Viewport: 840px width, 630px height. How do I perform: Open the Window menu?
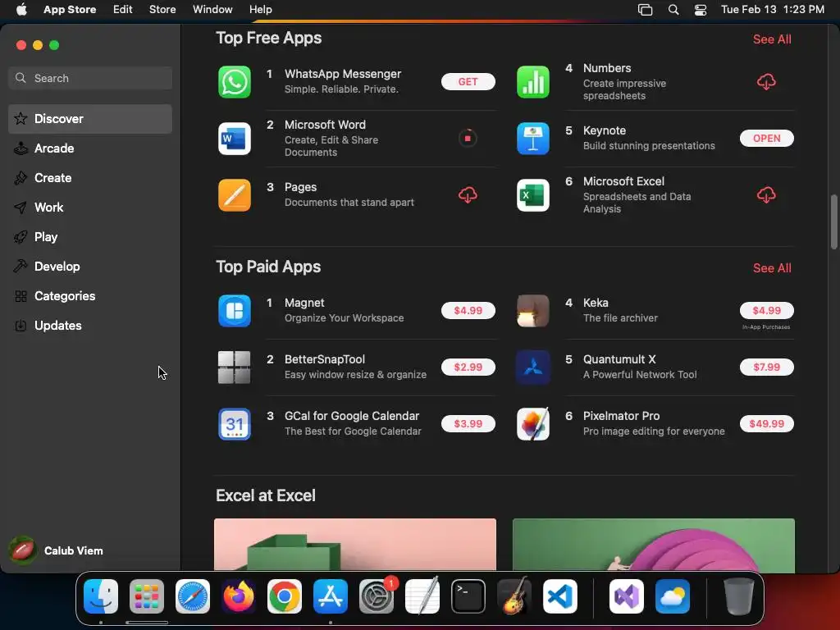(x=212, y=10)
